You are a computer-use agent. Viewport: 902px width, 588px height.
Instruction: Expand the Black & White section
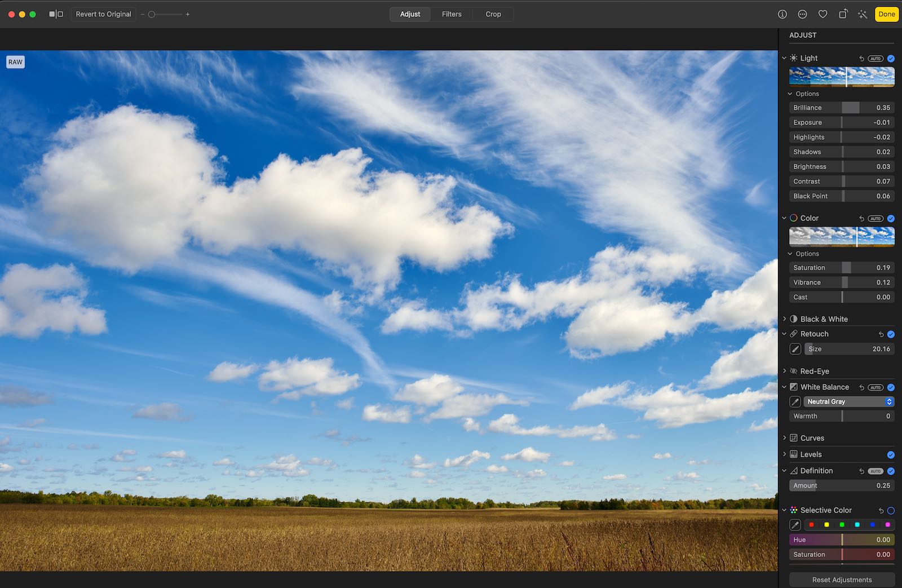pos(784,319)
